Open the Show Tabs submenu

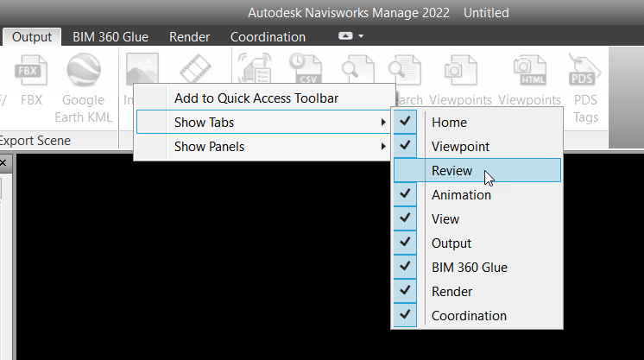pyautogui.click(x=264, y=122)
